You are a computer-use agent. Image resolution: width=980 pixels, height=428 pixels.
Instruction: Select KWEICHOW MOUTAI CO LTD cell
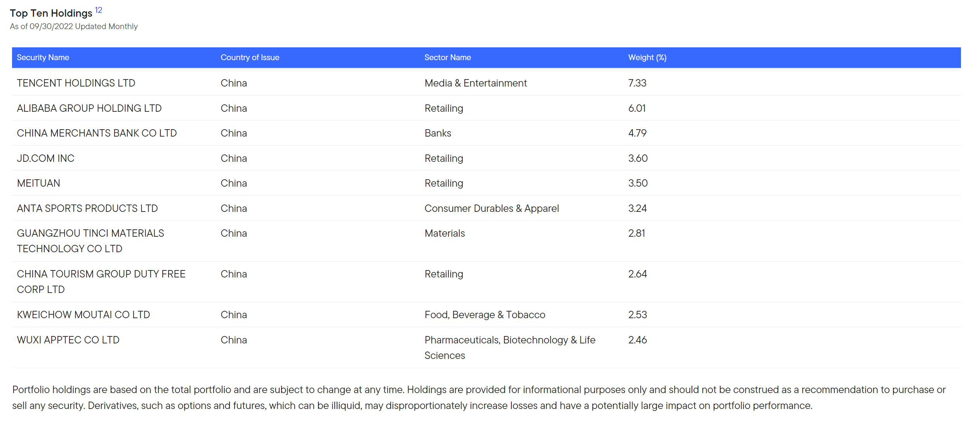(x=83, y=315)
